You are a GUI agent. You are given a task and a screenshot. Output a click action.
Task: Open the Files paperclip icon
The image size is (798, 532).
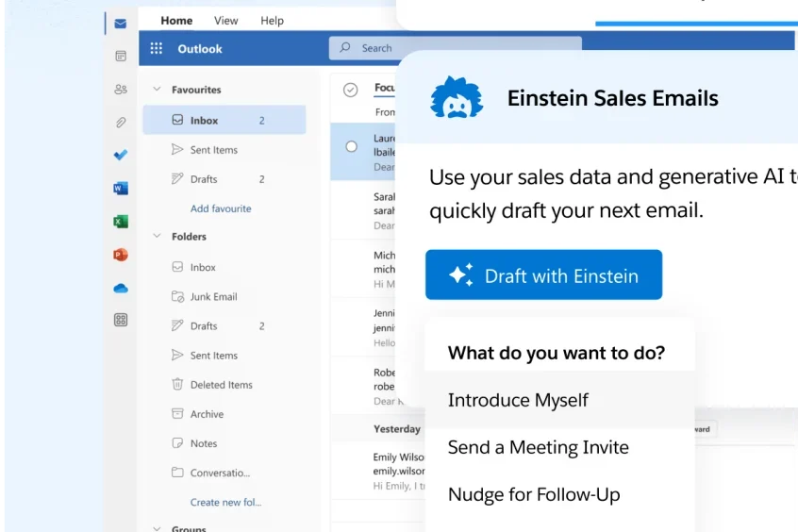coord(121,123)
